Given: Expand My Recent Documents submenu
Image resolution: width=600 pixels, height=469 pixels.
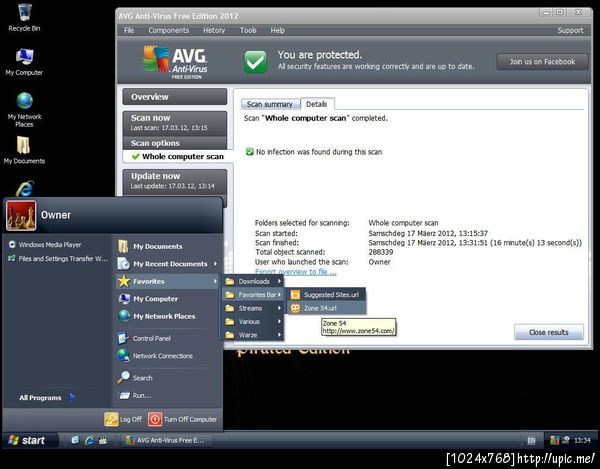Looking at the screenshot, I should tap(168, 264).
